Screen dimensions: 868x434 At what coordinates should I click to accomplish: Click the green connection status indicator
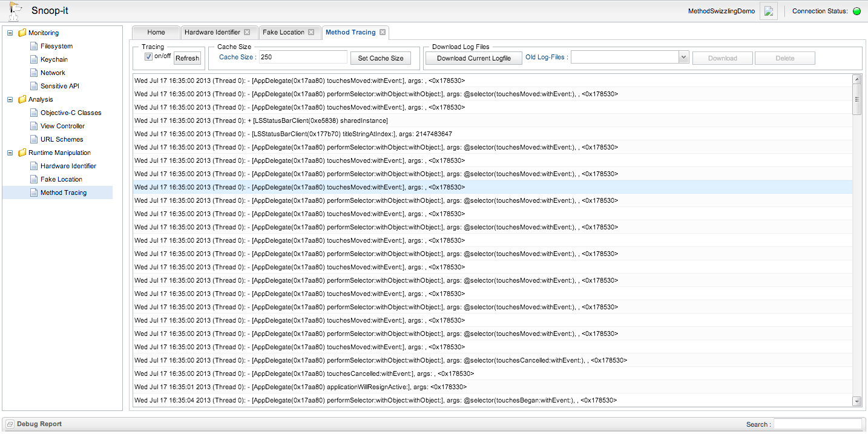pos(856,11)
